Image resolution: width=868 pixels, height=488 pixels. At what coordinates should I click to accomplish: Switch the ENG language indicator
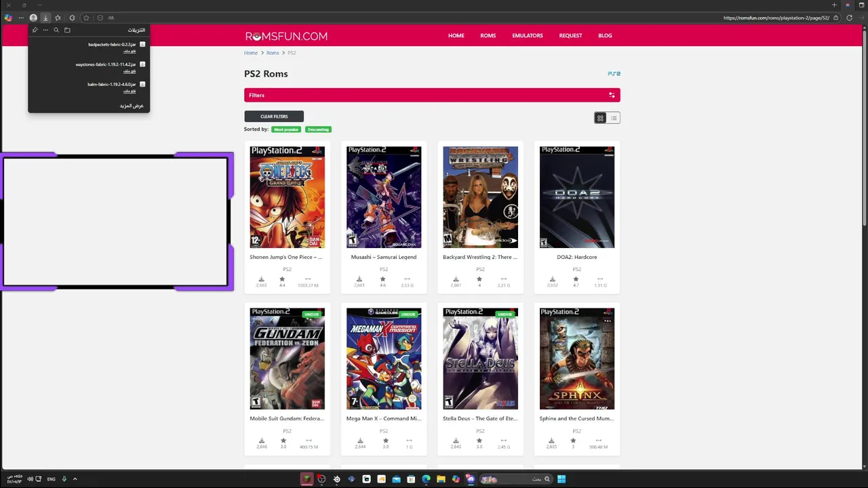pos(52,479)
